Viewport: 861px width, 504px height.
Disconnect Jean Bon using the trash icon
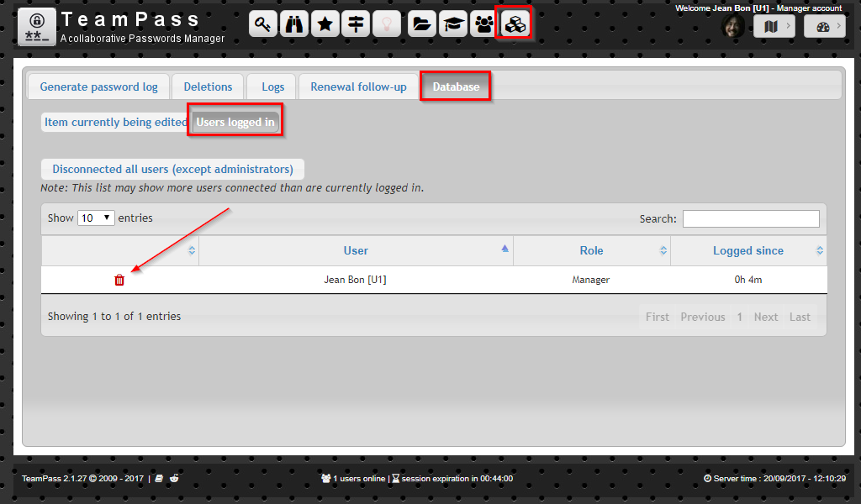(119, 279)
